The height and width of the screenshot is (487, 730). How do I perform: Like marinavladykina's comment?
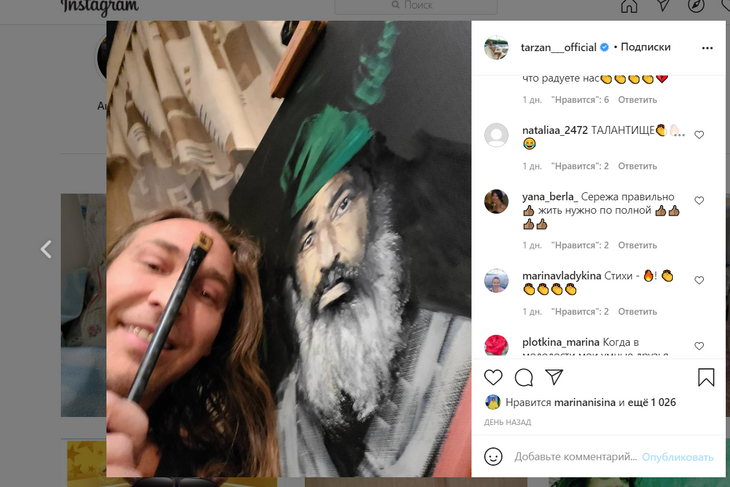tap(699, 280)
